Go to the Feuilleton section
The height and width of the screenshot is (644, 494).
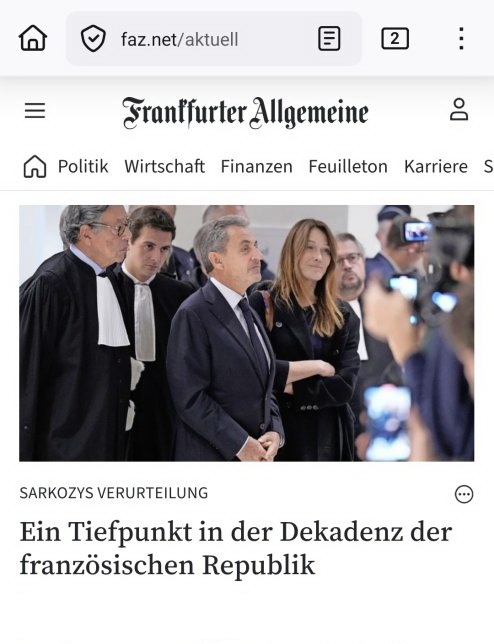click(348, 166)
